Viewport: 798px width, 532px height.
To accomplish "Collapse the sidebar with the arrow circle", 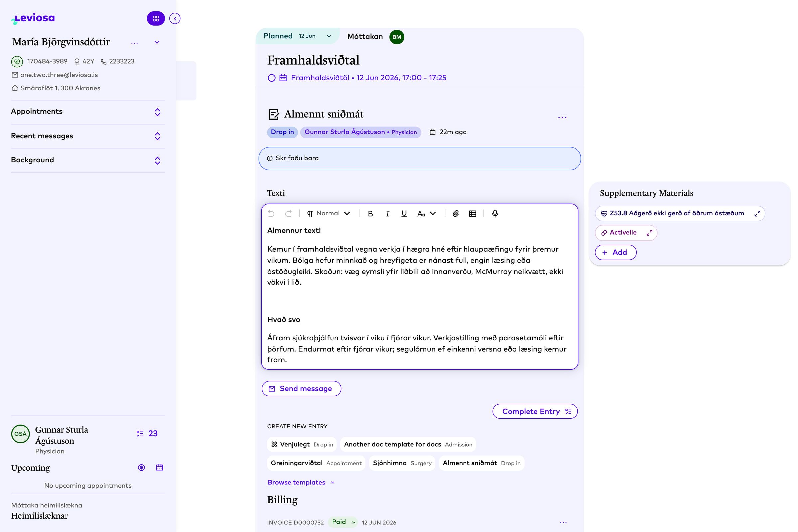I will (175, 18).
